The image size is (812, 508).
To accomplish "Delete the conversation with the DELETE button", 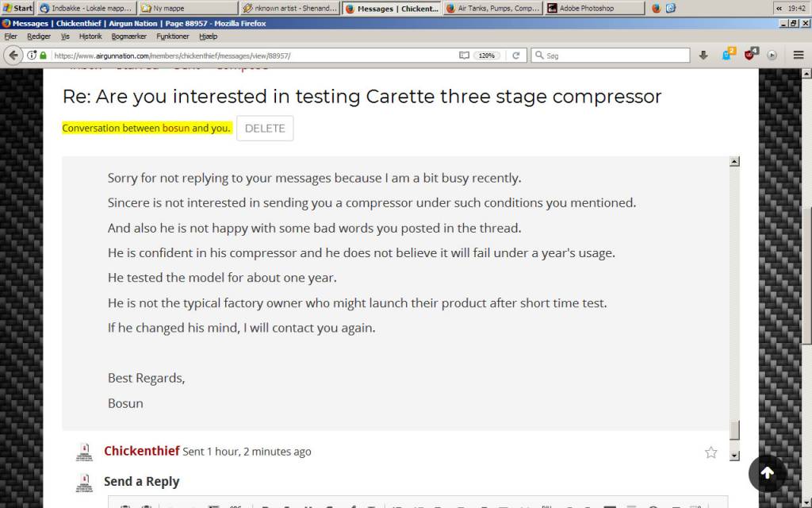I will [x=265, y=129].
